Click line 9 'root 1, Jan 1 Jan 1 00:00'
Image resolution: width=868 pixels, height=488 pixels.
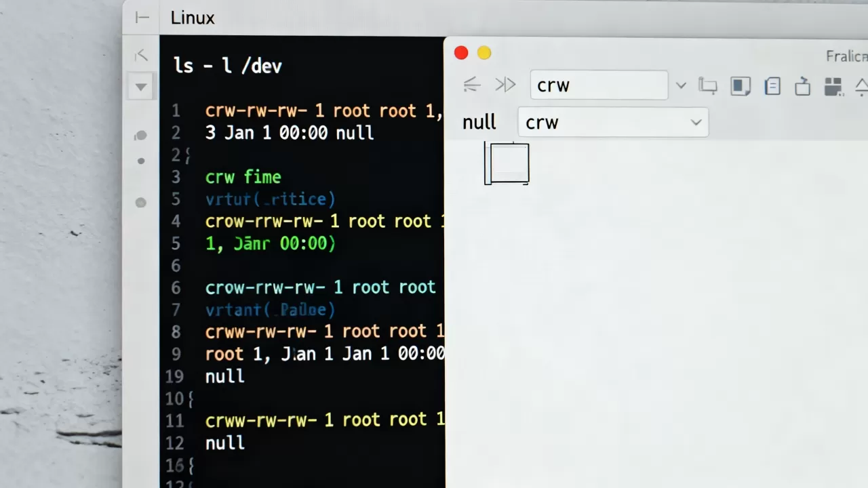[324, 354]
